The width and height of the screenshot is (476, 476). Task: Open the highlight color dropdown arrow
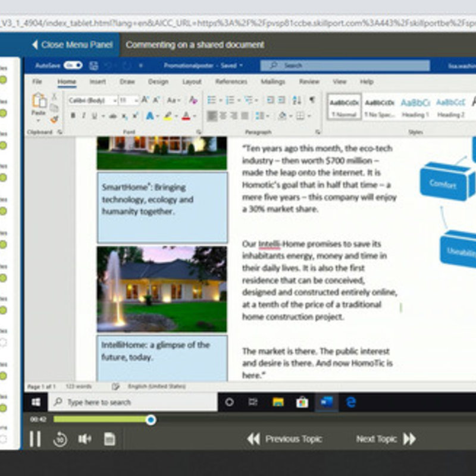point(176,116)
